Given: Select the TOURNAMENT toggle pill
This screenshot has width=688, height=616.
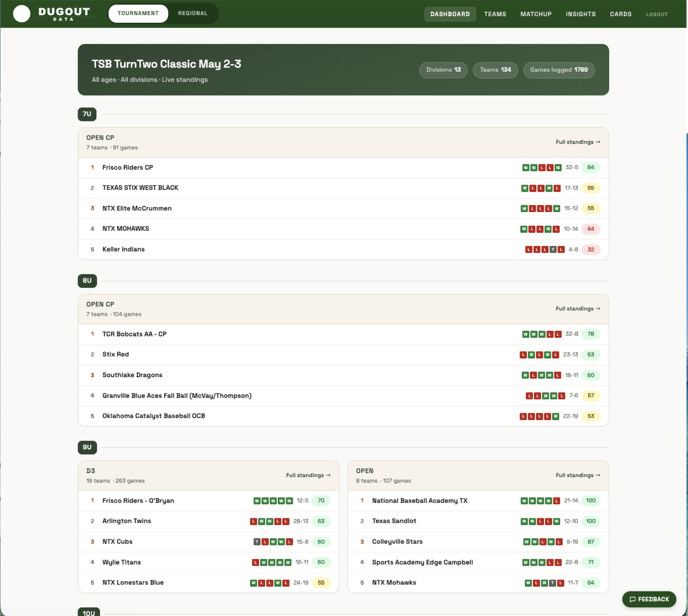Looking at the screenshot, I should pyautogui.click(x=138, y=13).
